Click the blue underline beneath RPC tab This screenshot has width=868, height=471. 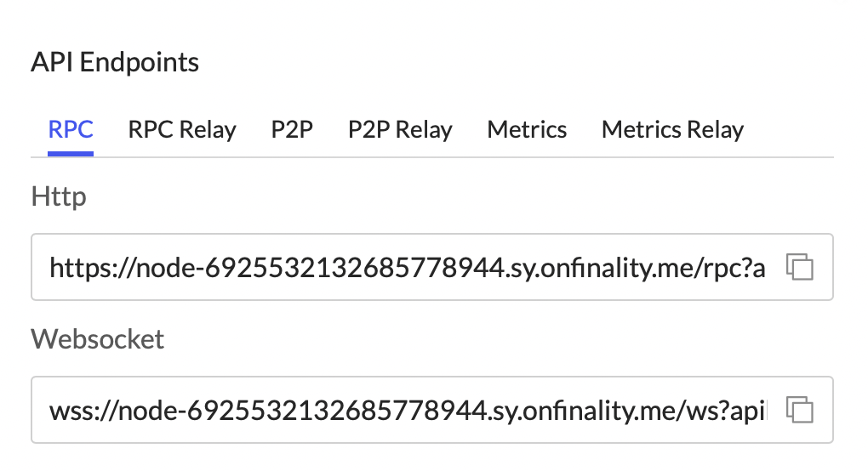point(71,154)
